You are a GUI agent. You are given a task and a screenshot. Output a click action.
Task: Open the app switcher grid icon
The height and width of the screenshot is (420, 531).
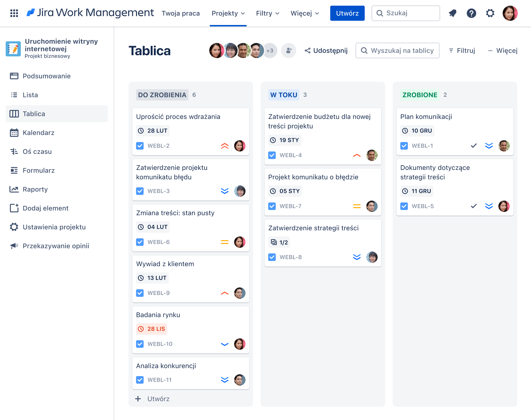click(14, 13)
